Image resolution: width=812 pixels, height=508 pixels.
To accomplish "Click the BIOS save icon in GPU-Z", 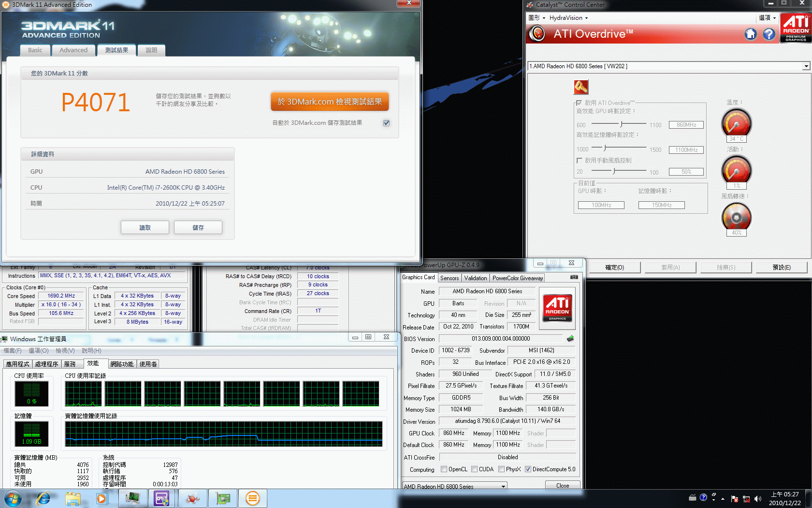I will tap(570, 339).
